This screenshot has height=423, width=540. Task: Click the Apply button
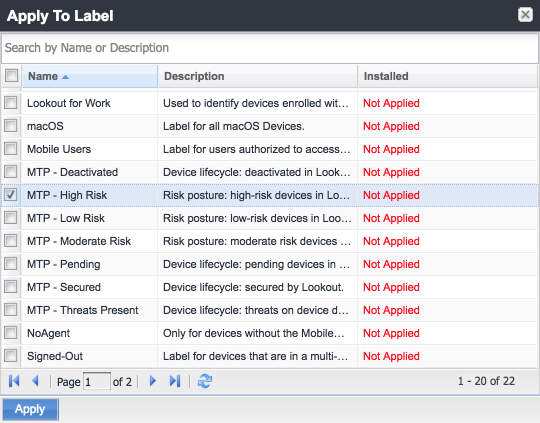coord(30,409)
